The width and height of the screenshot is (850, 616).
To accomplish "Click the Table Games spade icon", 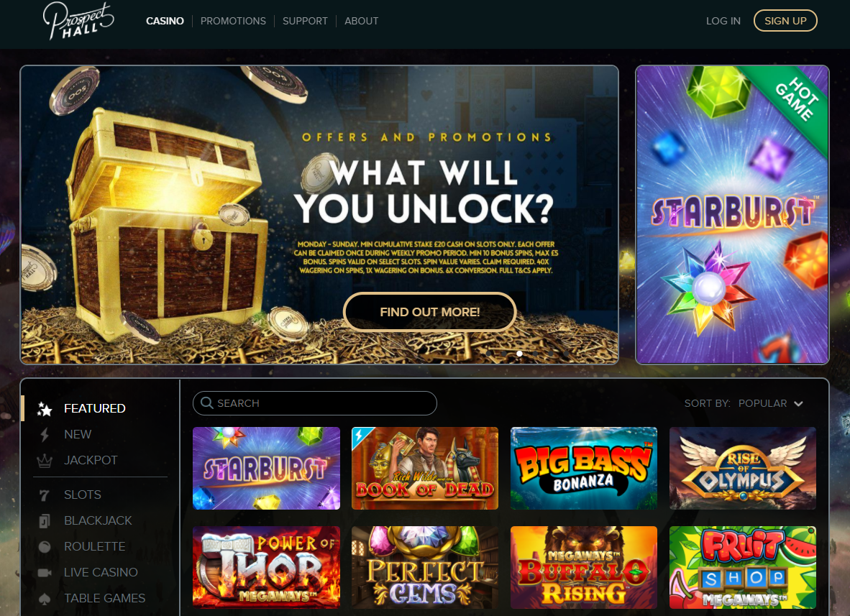I will [45, 599].
